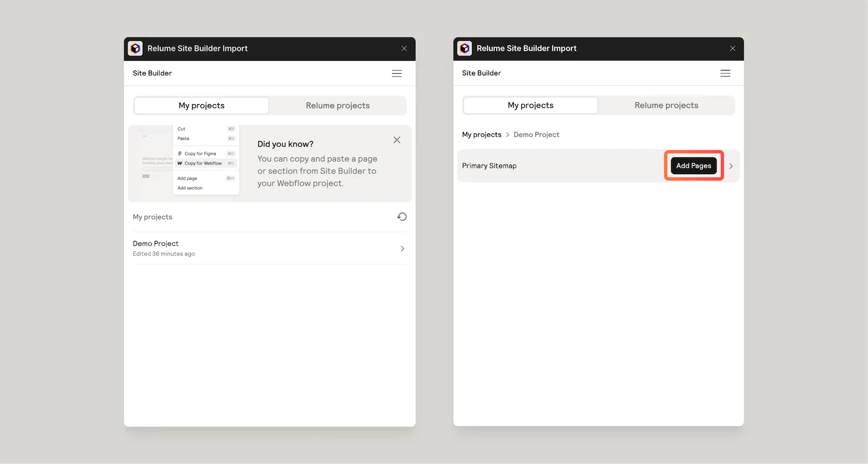Click the tip illustration thumbnail
The height and width of the screenshot is (464, 868).
coord(184,163)
